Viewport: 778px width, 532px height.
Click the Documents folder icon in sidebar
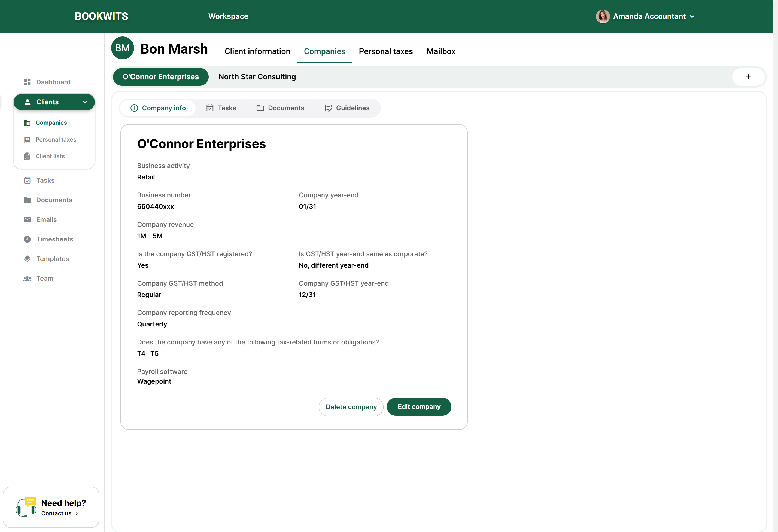[x=27, y=200]
